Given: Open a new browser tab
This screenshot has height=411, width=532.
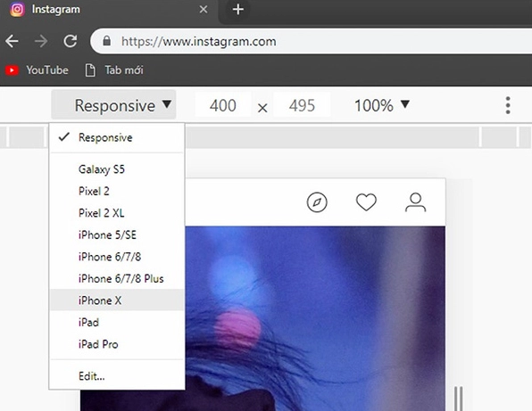Looking at the screenshot, I should pyautogui.click(x=238, y=9).
